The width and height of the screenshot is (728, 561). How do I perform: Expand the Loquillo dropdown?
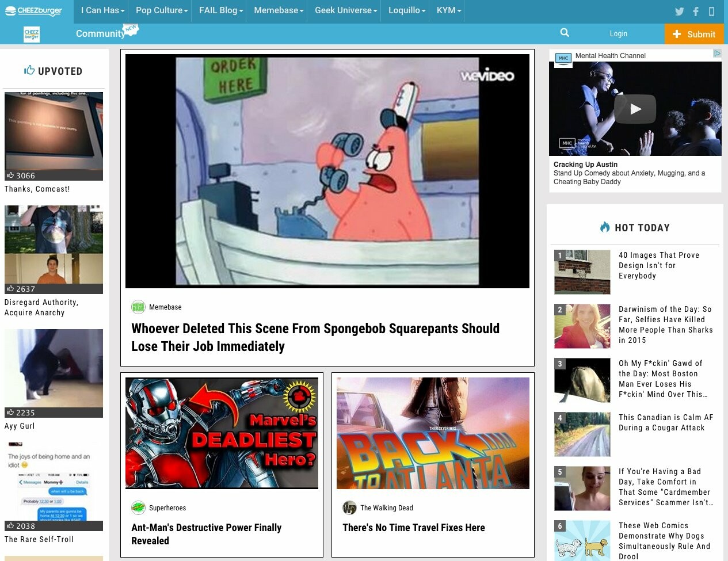coord(407,10)
